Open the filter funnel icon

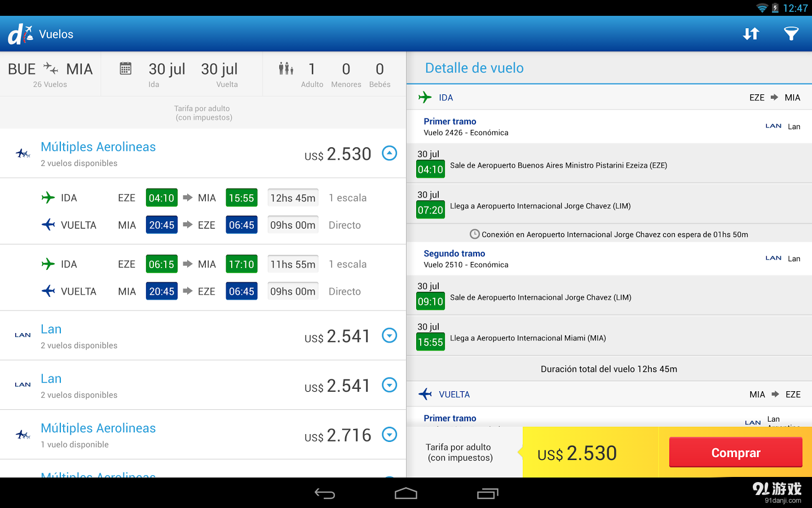[791, 33]
